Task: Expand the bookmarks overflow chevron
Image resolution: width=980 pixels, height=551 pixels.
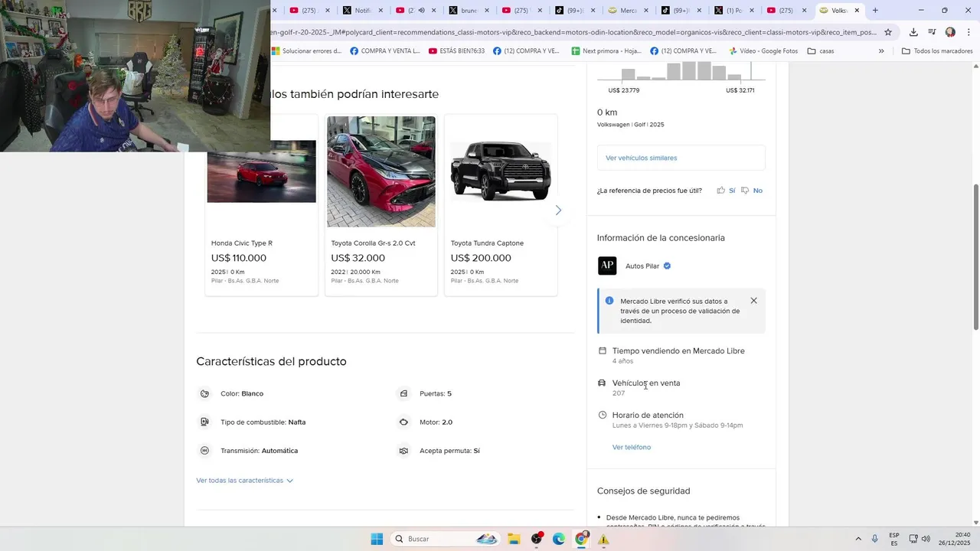Action: (880, 51)
